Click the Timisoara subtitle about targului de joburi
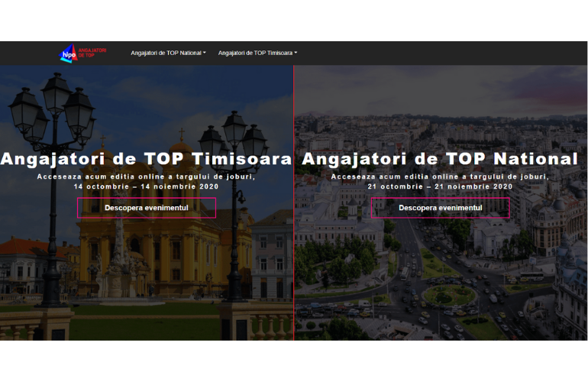Screen dimensions: 588x382 [x=146, y=176]
